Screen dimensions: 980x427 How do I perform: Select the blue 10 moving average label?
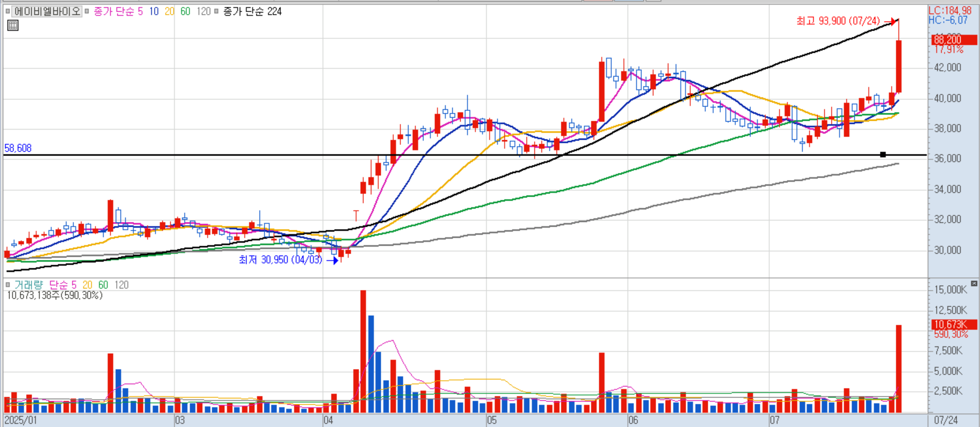154,11
